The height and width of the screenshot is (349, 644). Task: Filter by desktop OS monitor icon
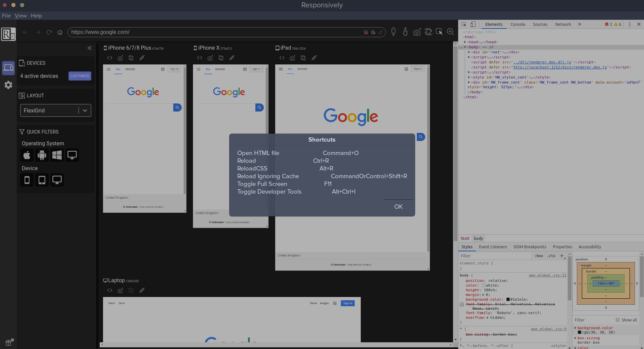tap(72, 155)
